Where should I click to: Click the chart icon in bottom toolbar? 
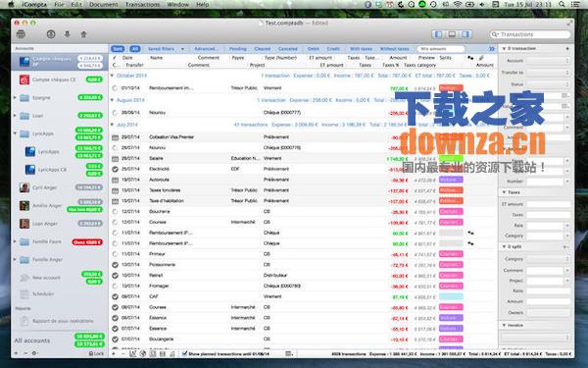coord(132,353)
